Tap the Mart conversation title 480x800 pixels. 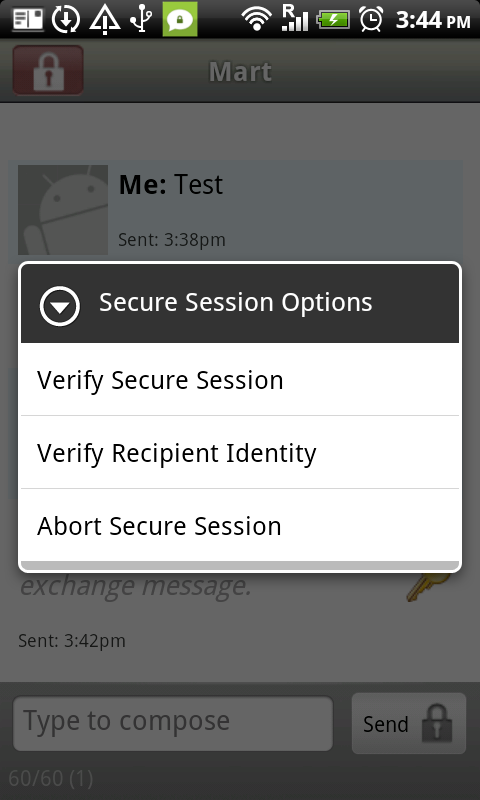(240, 71)
